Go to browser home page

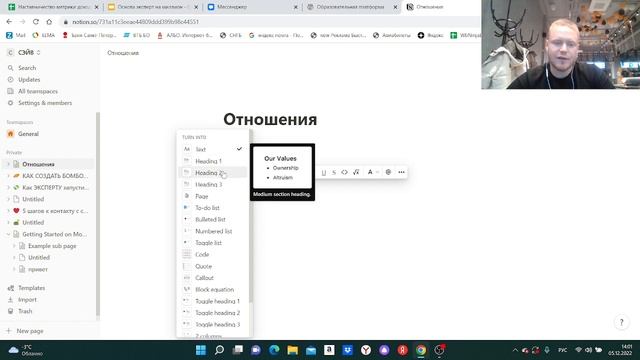click(49, 22)
